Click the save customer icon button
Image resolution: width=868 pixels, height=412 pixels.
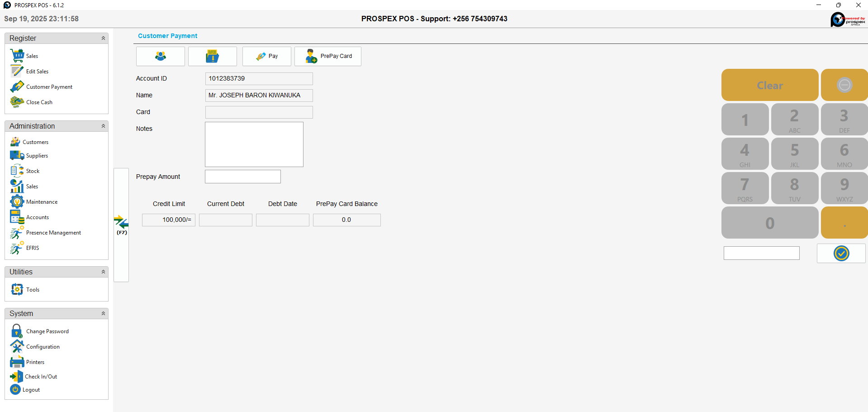click(x=212, y=56)
